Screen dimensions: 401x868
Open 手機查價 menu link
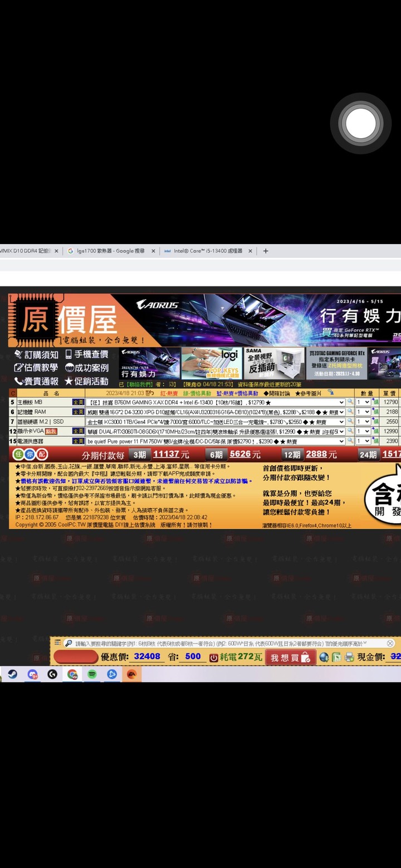[86, 354]
